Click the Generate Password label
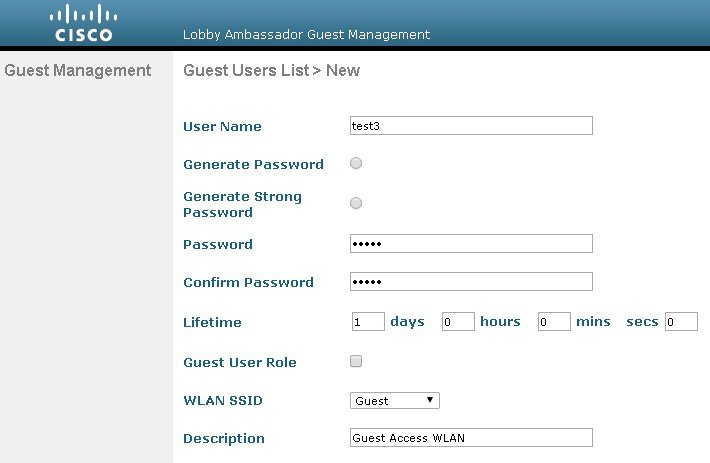This screenshot has height=463, width=710. 253,164
